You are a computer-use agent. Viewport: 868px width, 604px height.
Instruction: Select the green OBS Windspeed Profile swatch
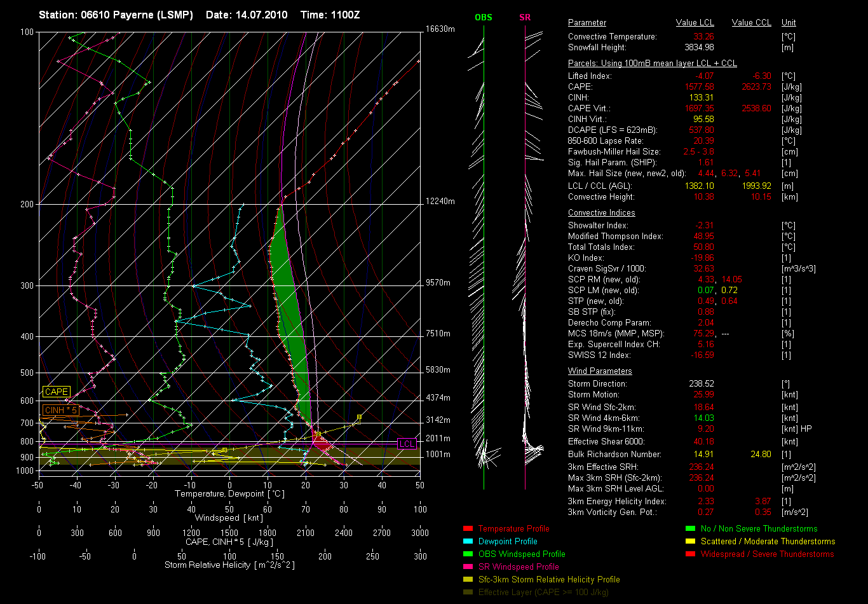468,554
